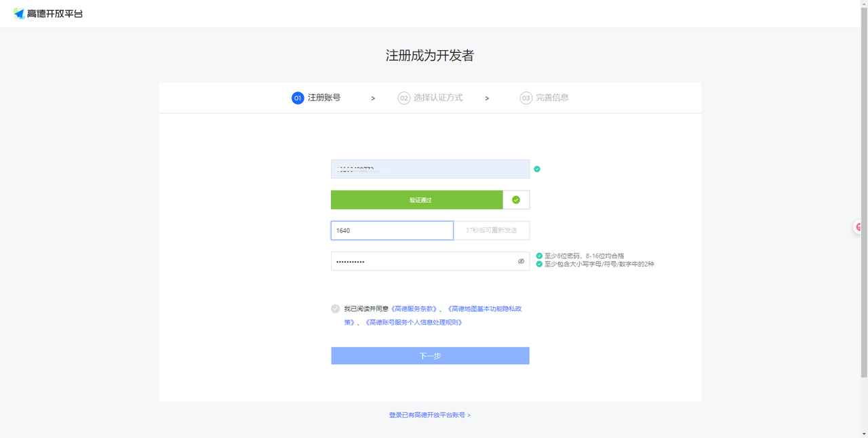Toggle password visibility with the eye icon
This screenshot has height=438, width=868.
[x=521, y=261]
